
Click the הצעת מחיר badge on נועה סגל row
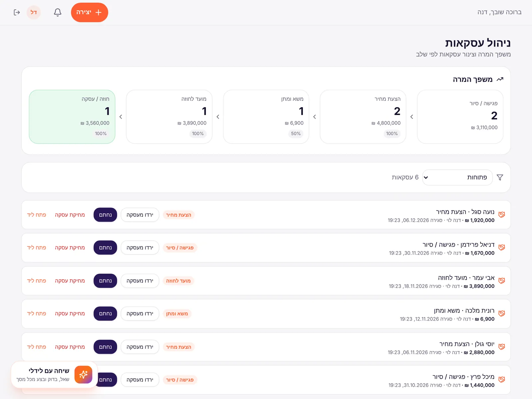(x=179, y=215)
